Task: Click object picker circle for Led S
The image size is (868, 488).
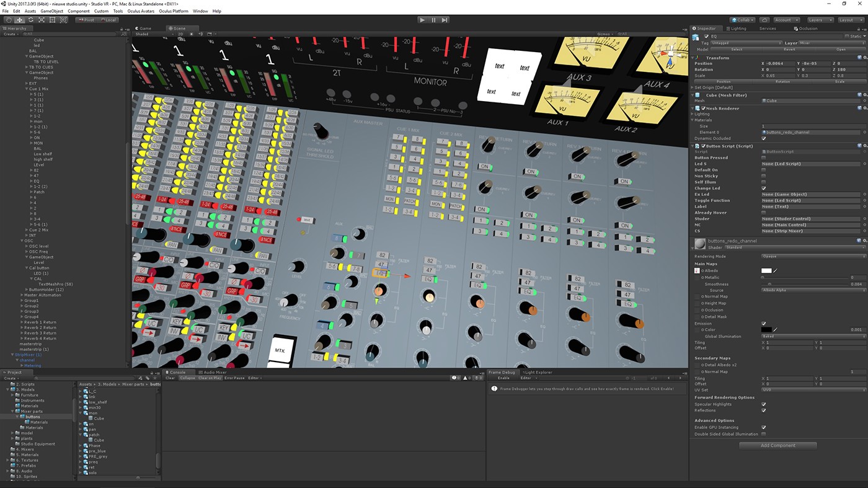Action: point(864,164)
